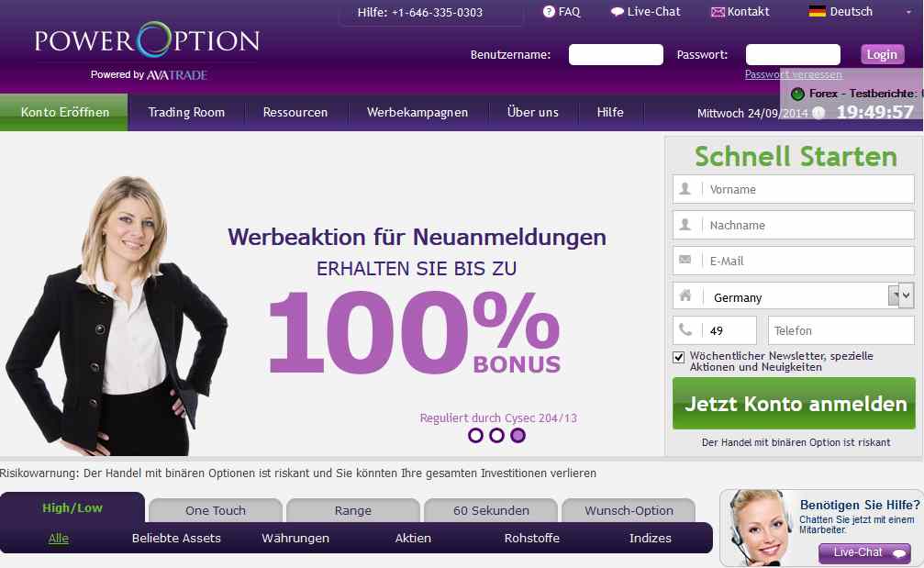Select the second carousel slide dot
This screenshot has width=924, height=568.
tap(496, 436)
